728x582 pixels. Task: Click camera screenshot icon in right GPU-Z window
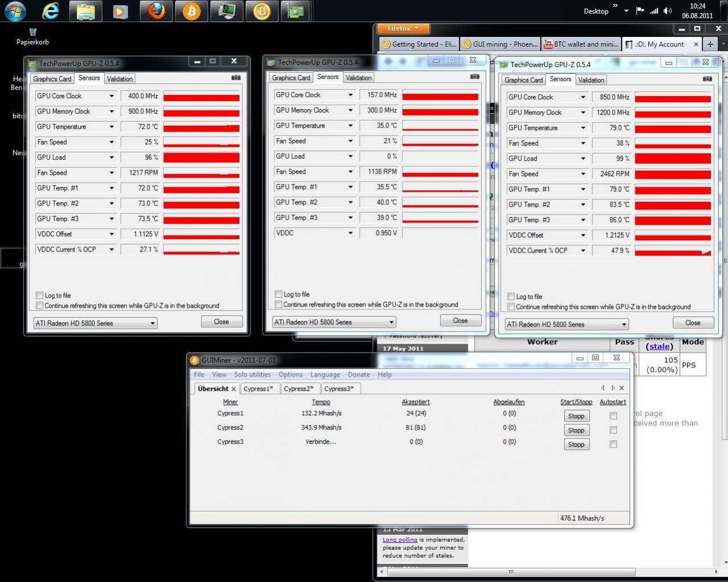708,79
